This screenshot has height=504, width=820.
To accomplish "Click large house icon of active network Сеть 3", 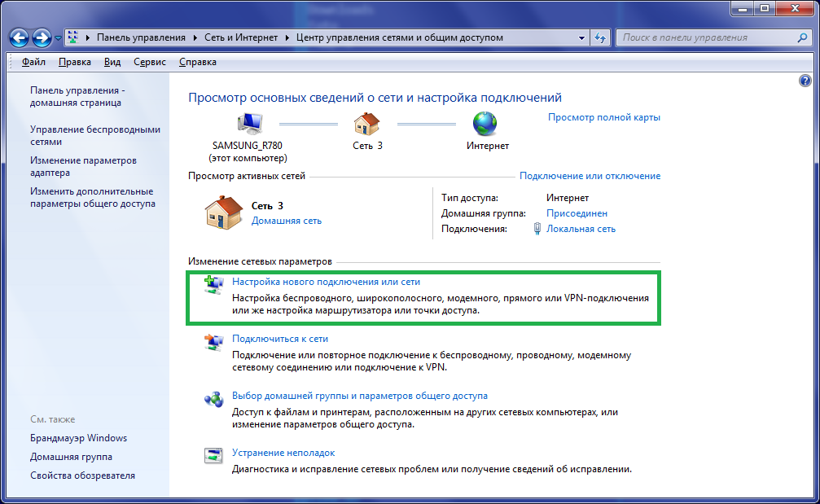I will (224, 213).
